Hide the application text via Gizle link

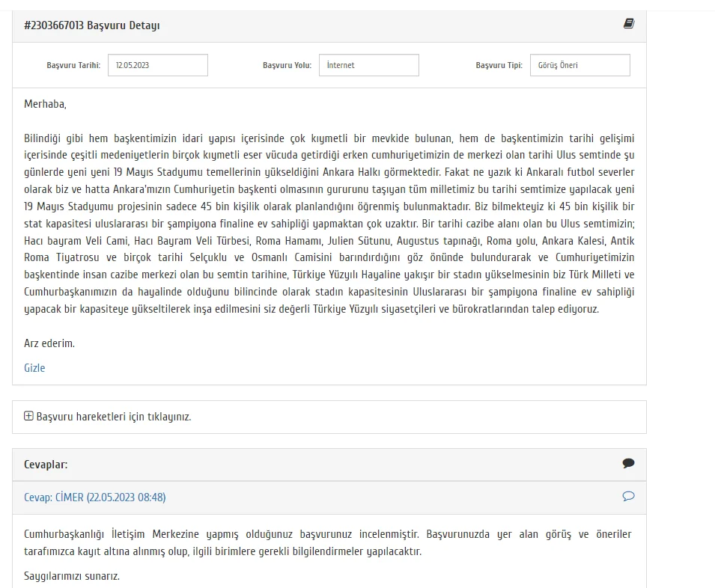click(x=34, y=367)
